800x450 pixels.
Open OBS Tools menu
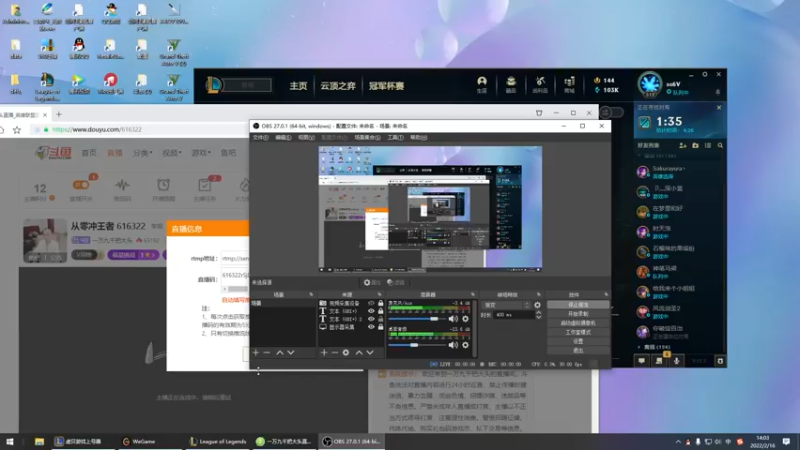click(x=395, y=138)
